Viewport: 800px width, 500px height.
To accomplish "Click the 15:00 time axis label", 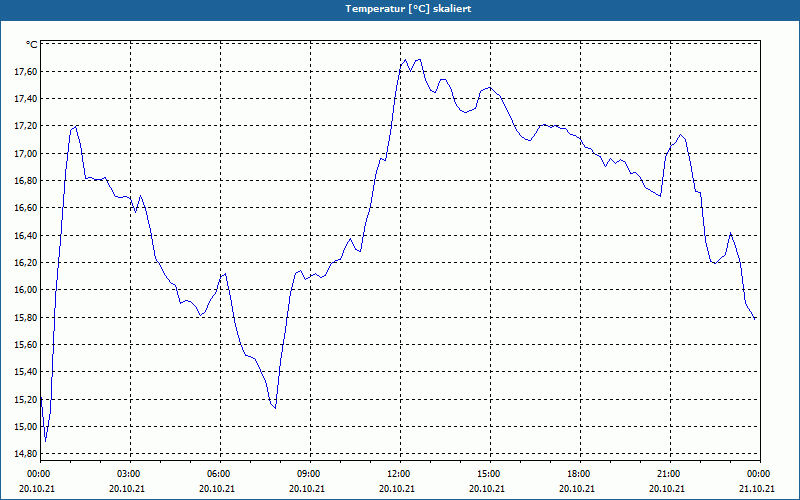I will [x=490, y=474].
